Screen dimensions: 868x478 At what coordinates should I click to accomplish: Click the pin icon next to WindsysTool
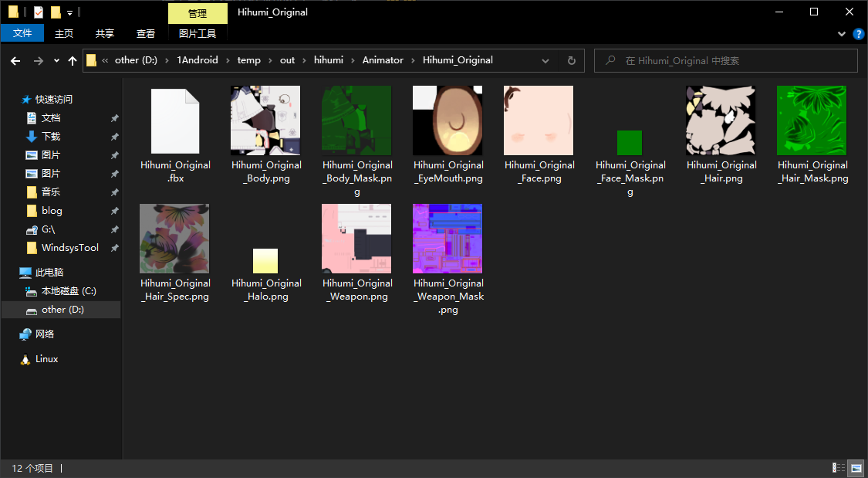click(115, 248)
